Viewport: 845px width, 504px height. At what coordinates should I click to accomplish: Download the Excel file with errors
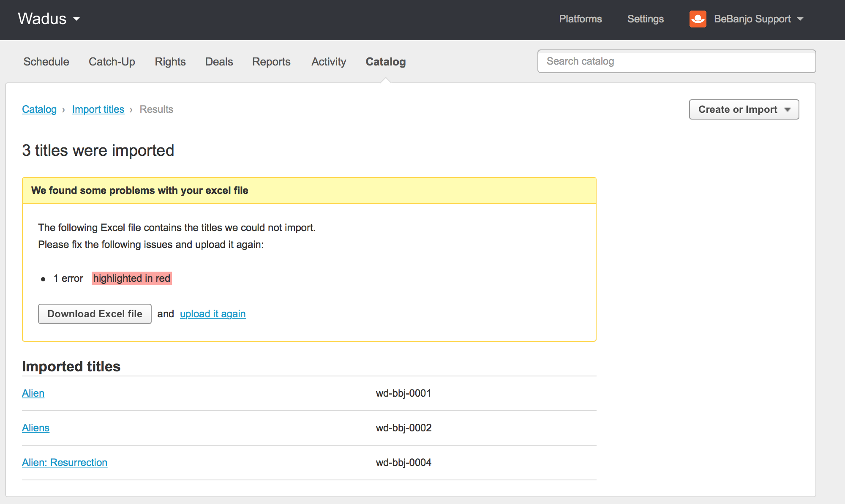[x=95, y=314]
